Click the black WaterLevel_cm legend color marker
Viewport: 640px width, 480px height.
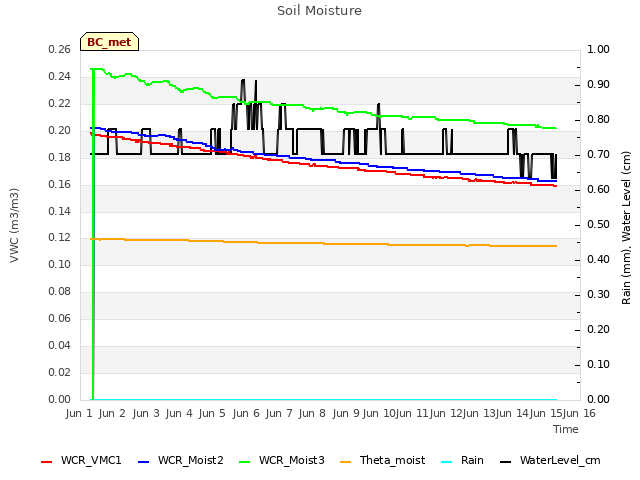tap(506, 462)
